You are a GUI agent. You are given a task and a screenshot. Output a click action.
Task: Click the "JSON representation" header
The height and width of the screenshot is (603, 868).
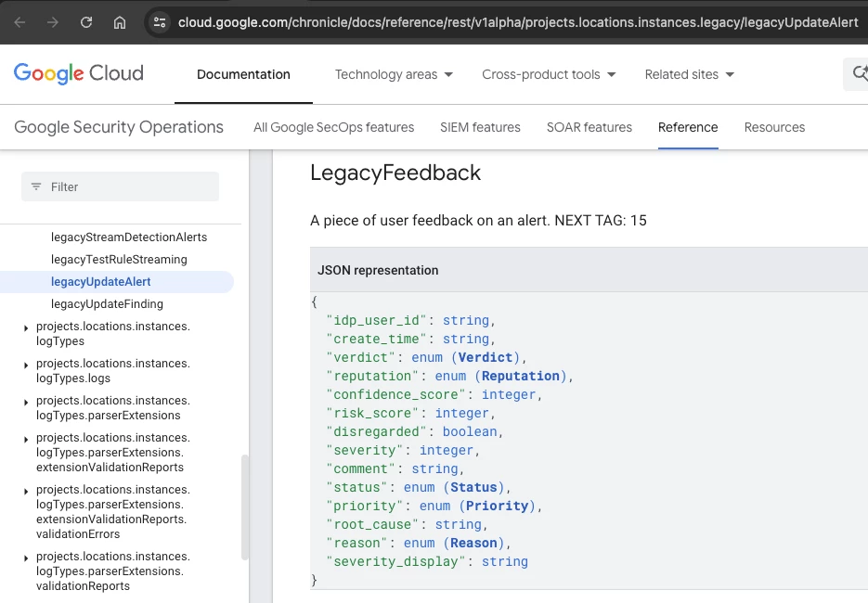point(378,271)
